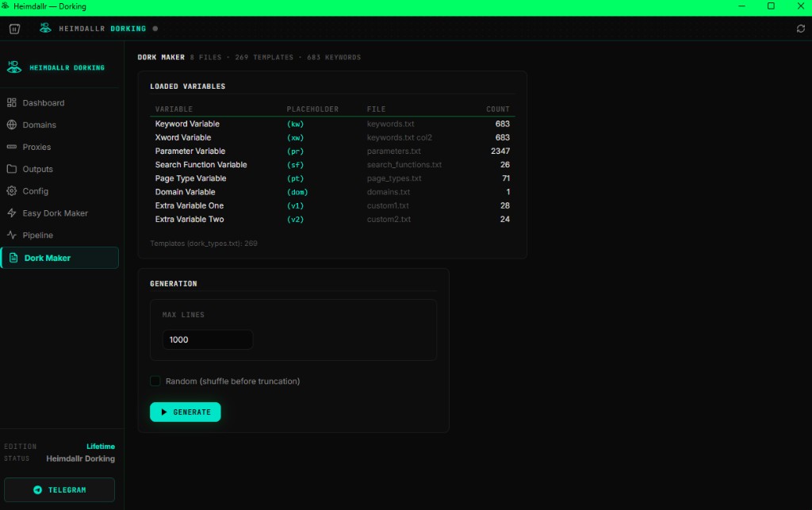Image resolution: width=812 pixels, height=510 pixels.
Task: Click the (xw) placeholder
Action: click(295, 138)
